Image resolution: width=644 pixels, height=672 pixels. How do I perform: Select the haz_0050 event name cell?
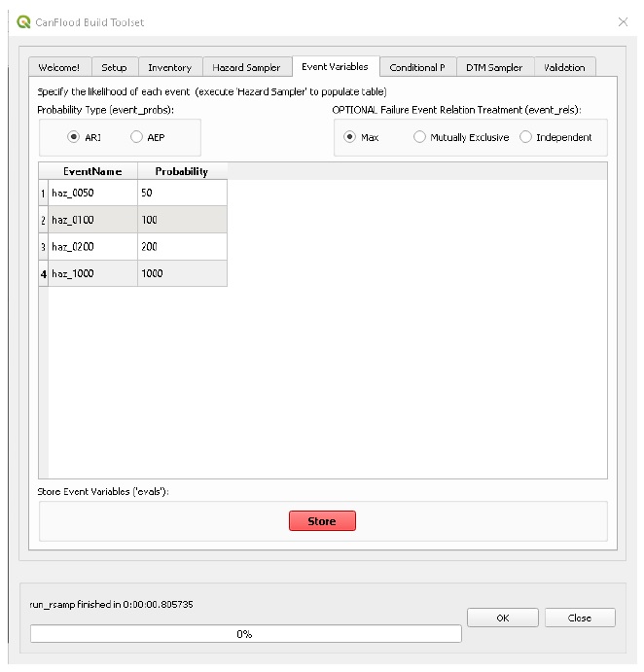click(92, 193)
